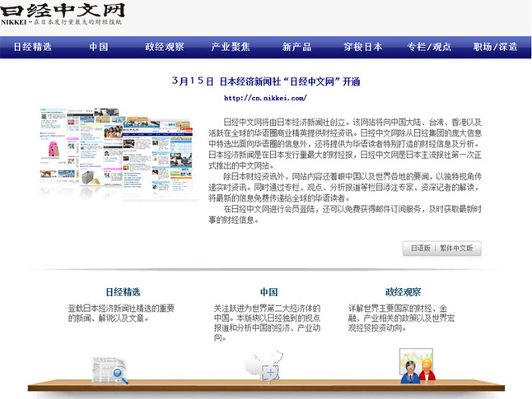Viewport: 532px width, 399px height.
Task: Click the China map icon
Action: click(264, 366)
